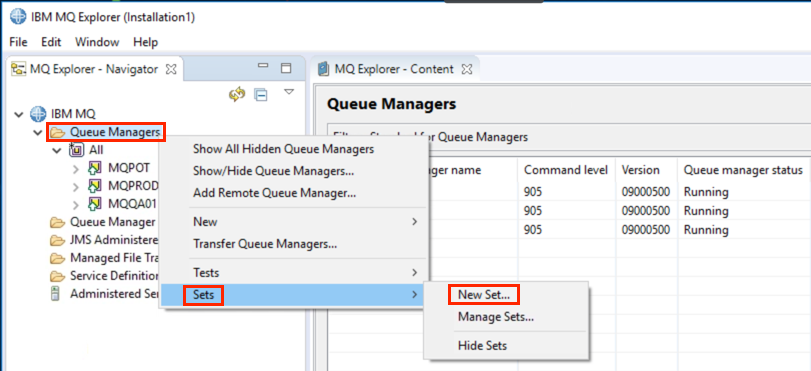The height and width of the screenshot is (371, 811).
Task: Click the refresh icon in Navigator toolbar
Action: click(x=237, y=94)
